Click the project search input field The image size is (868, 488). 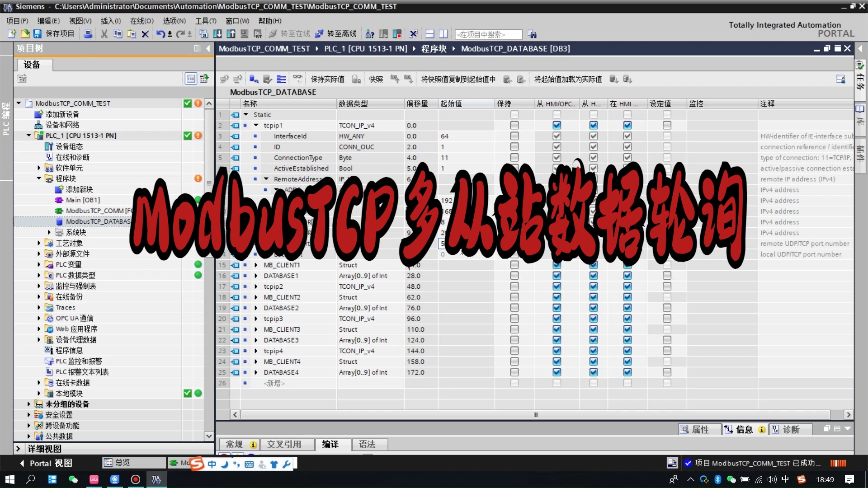[x=488, y=34]
